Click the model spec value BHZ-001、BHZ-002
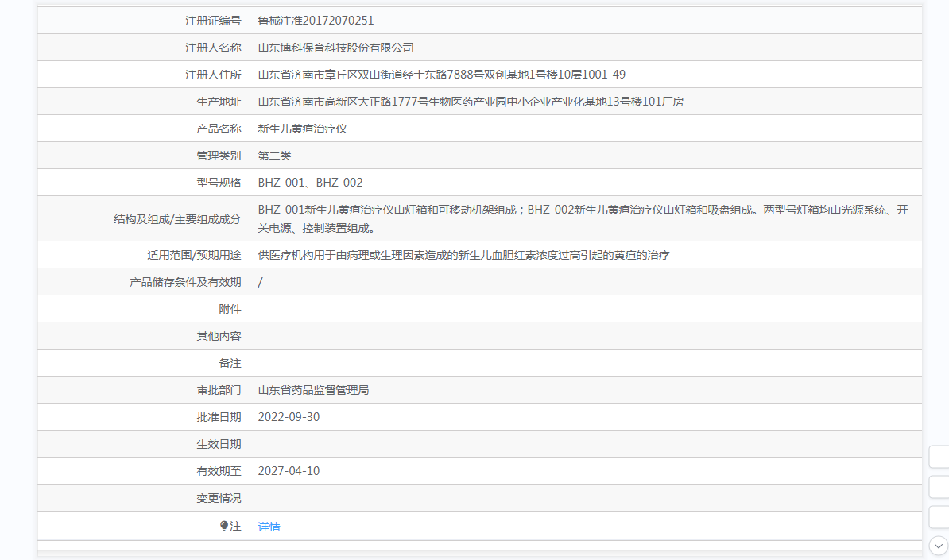949x560 pixels. (x=310, y=183)
